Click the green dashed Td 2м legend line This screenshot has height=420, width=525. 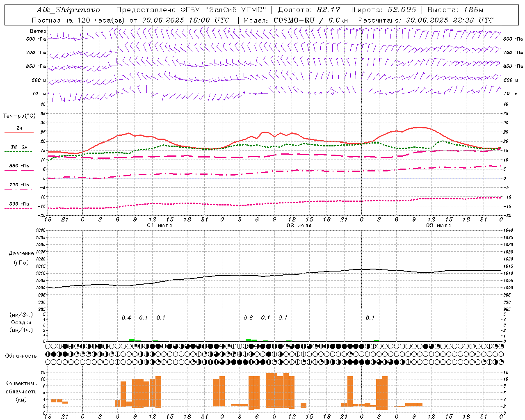[18, 151]
